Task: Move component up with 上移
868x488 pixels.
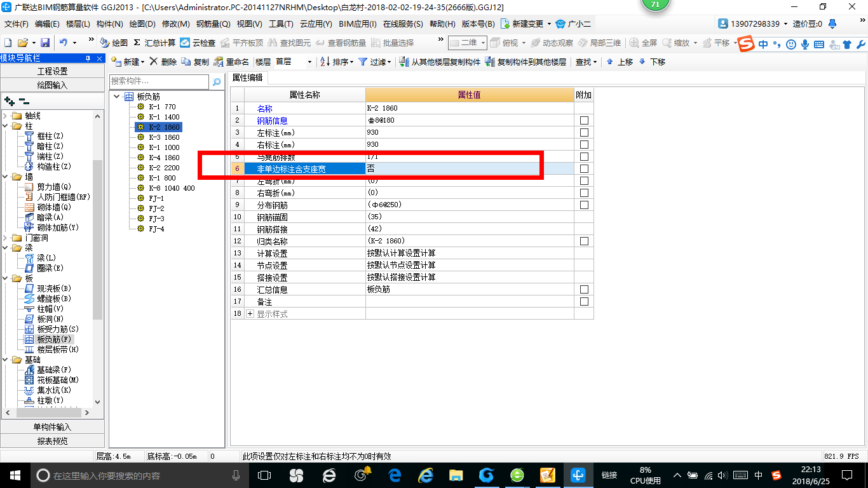Action: (x=620, y=62)
